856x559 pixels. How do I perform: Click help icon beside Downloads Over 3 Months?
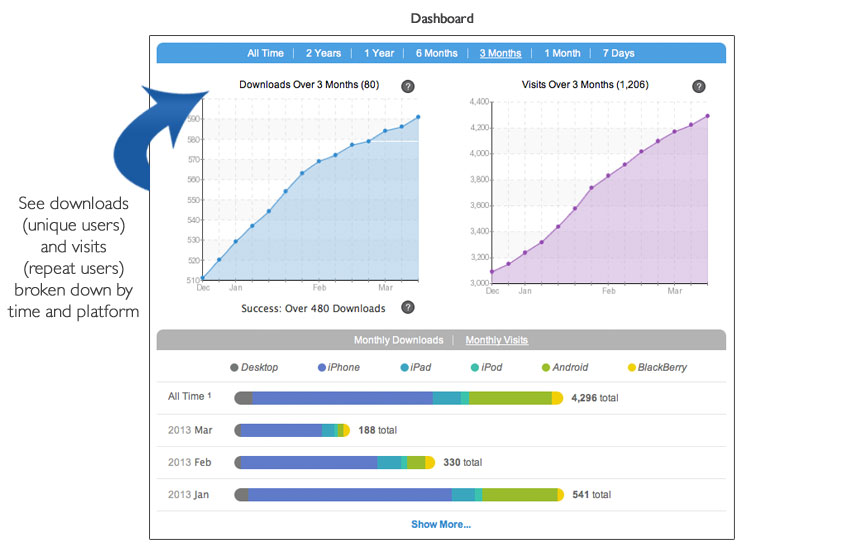click(x=408, y=87)
